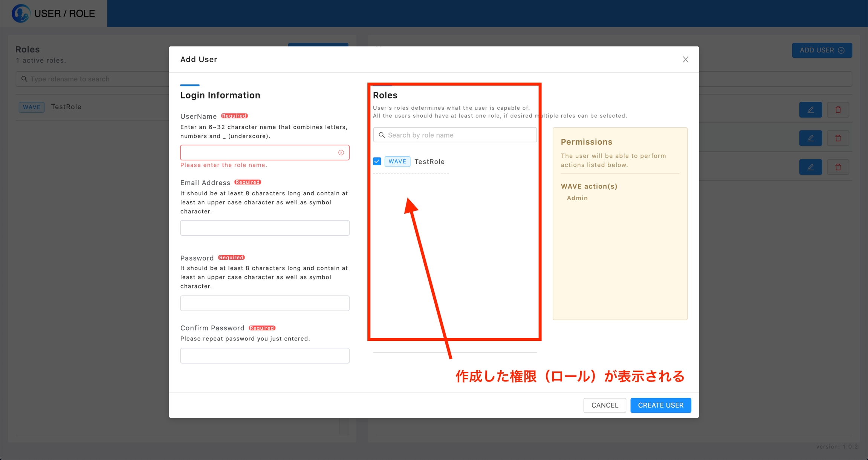Click the WAVE tag next to TestRole in the dialog
This screenshot has height=460, width=868.
pyautogui.click(x=397, y=161)
